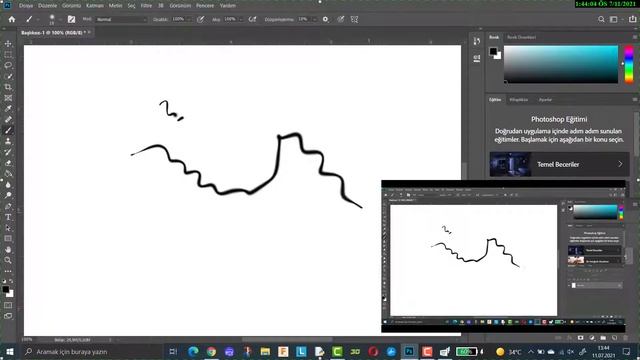Open the Eğitim panel options menu
Image resolution: width=640 pixels, height=360 pixels.
635,100
